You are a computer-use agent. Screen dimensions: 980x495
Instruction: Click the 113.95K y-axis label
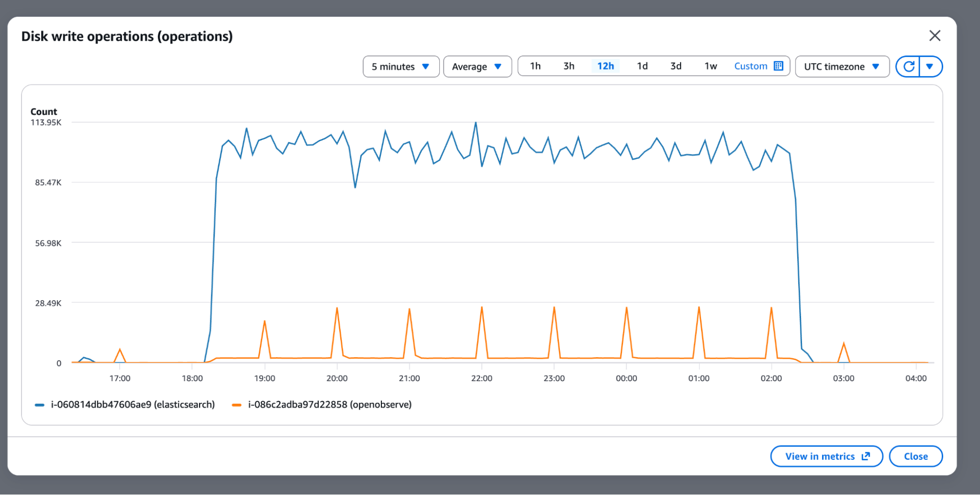[x=46, y=123]
